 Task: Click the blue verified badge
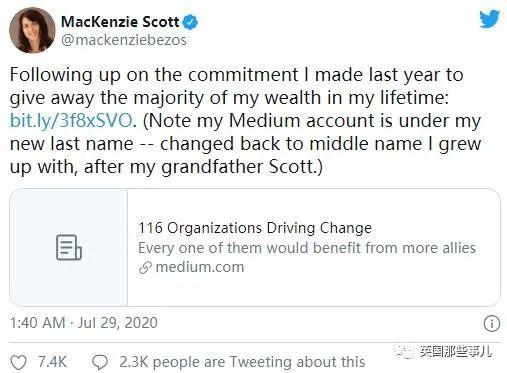(190, 22)
